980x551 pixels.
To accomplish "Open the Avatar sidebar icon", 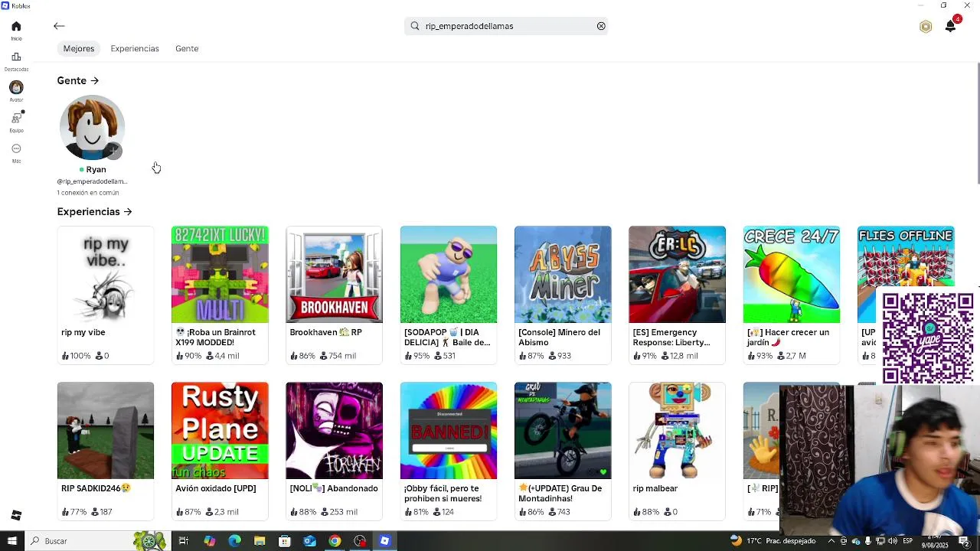I will click(16, 87).
